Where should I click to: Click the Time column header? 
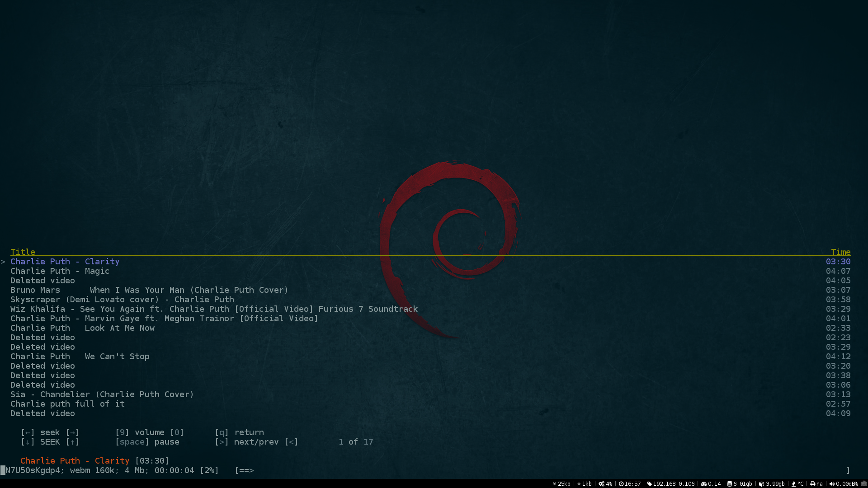(840, 252)
